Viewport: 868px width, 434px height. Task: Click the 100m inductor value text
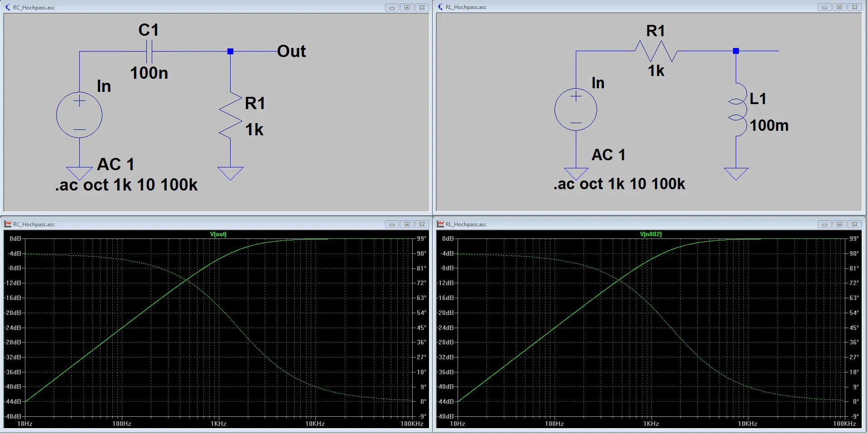pyautogui.click(x=769, y=125)
